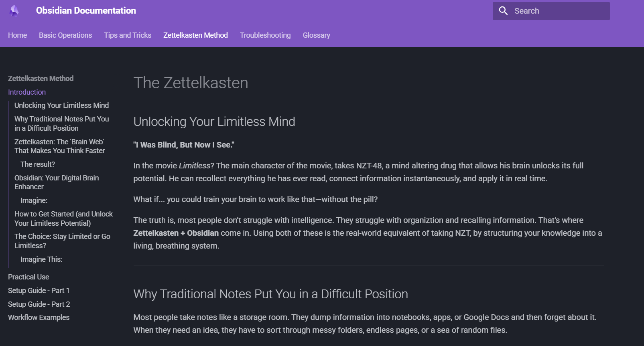
Task: Click Unlocking Your Limitless Mind content heading
Action: 214,121
